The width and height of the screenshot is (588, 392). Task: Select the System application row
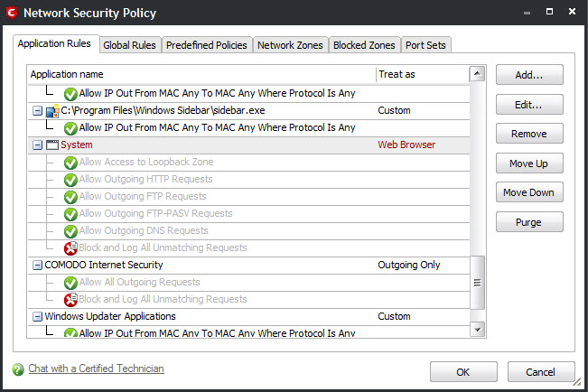248,145
